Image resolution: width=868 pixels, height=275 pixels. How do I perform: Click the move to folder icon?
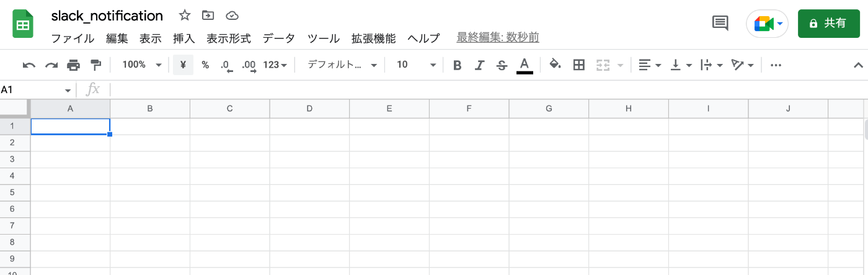coord(208,16)
